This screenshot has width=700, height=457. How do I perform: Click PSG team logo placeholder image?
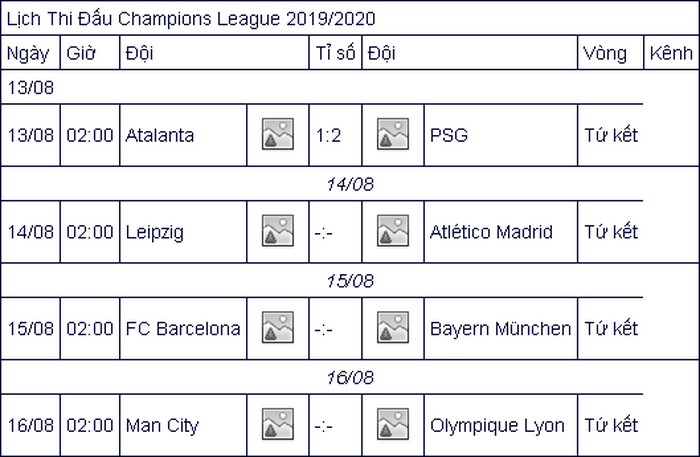click(x=393, y=134)
